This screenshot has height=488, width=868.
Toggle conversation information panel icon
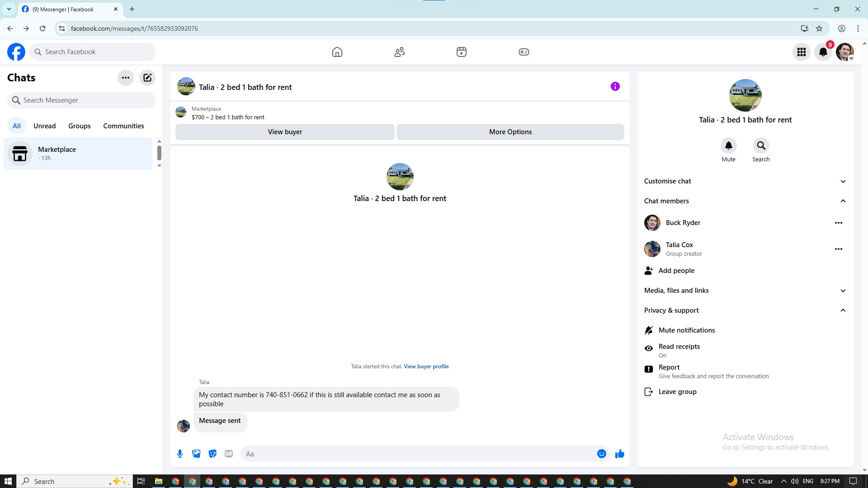coord(615,86)
